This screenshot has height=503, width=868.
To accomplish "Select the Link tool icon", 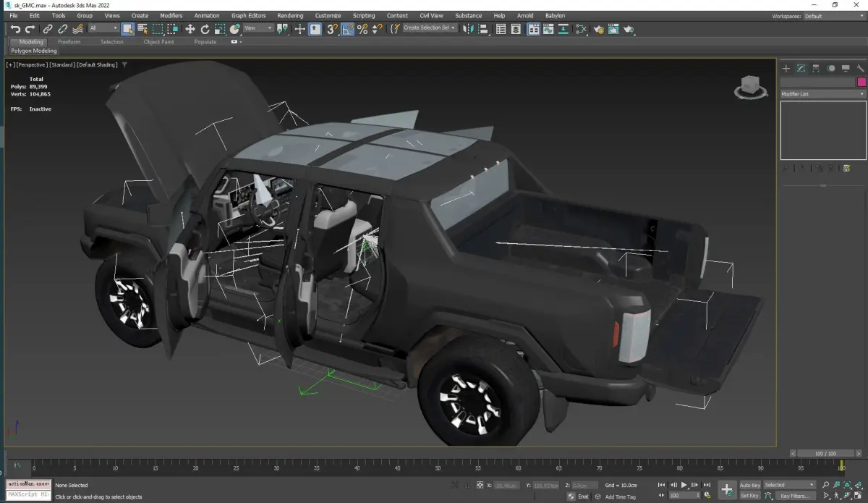I will tap(48, 29).
